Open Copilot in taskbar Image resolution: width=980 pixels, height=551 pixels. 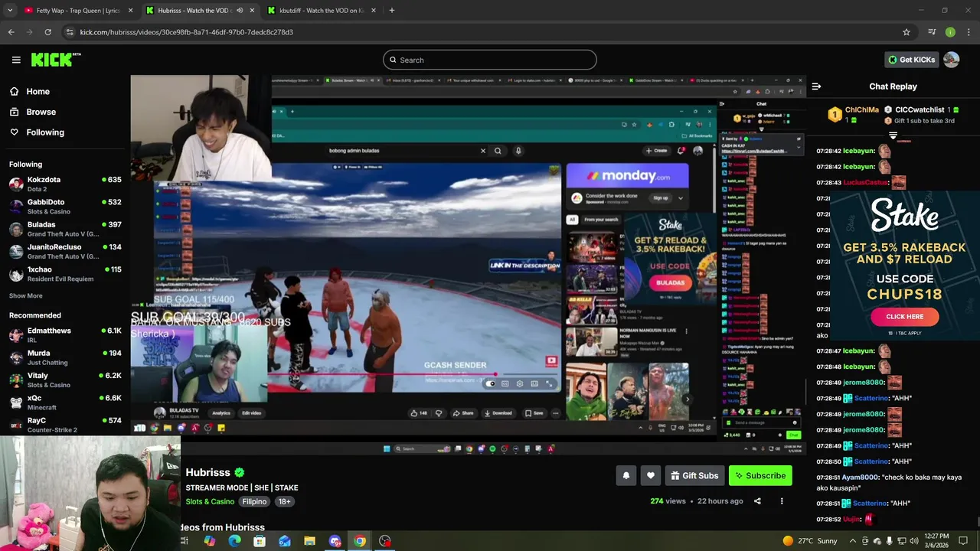209,541
